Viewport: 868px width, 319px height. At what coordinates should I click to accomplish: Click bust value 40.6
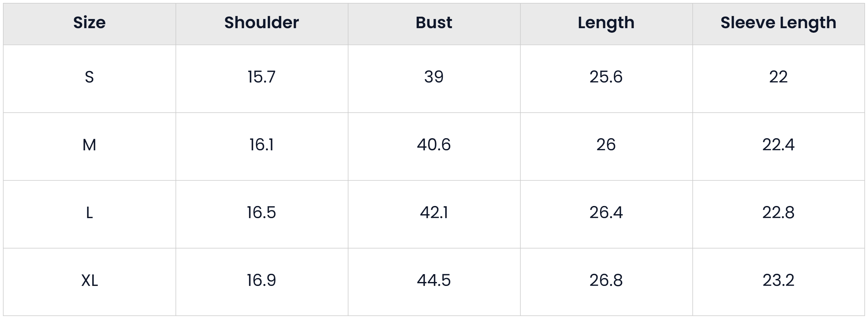click(x=434, y=145)
